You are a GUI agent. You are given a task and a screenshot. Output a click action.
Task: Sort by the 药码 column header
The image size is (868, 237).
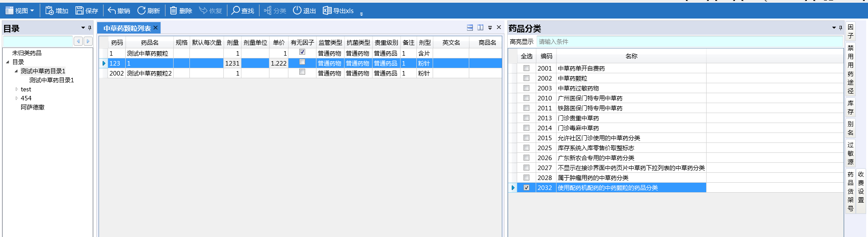pyautogui.click(x=117, y=43)
